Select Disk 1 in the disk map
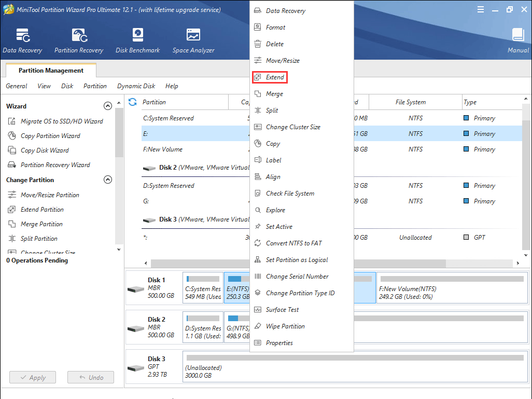The height and width of the screenshot is (399, 532). click(153, 288)
